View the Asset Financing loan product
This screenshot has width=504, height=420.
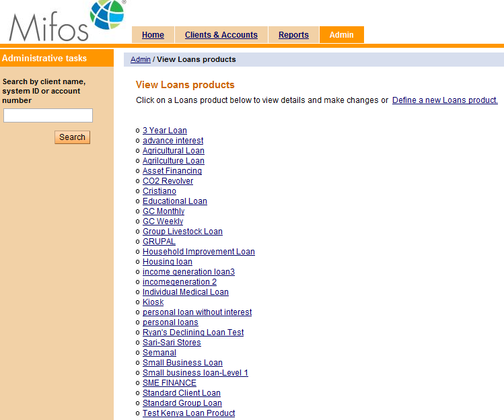tap(172, 171)
